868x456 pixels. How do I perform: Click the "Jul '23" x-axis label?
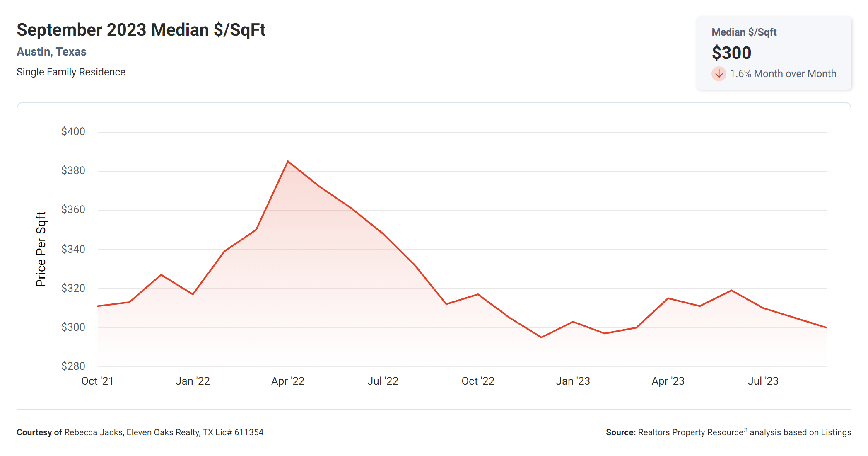pyautogui.click(x=763, y=381)
